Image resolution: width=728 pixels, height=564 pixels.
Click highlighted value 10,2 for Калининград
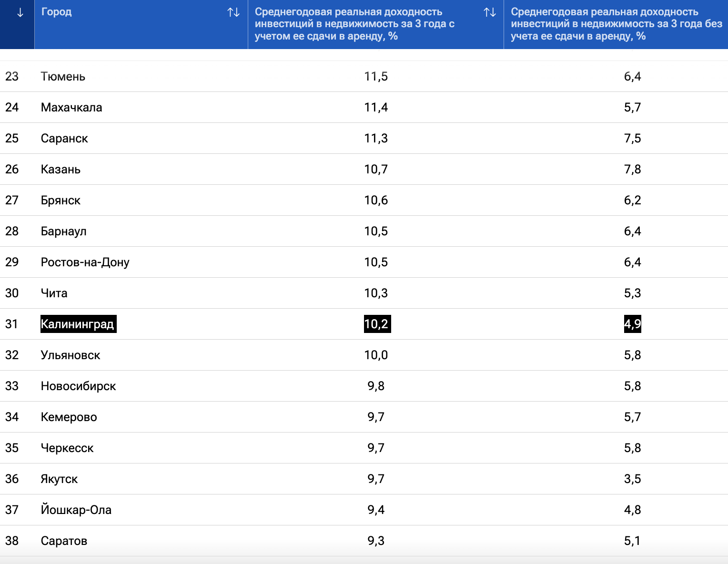377,324
